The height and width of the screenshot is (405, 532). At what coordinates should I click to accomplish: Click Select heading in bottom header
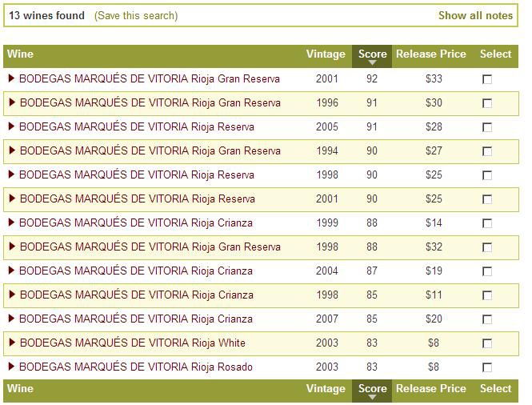point(495,388)
